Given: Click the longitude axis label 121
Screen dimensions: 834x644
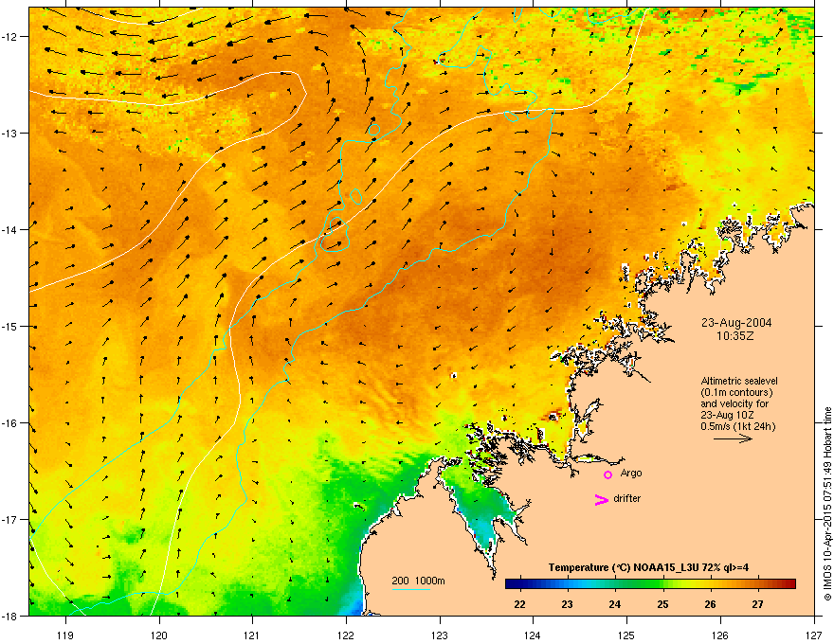Looking at the screenshot, I should 252,635.
